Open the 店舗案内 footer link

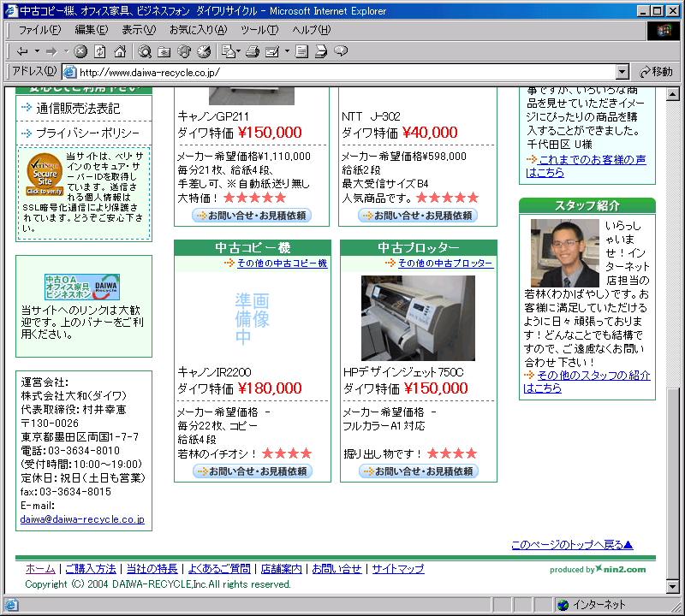282,569
